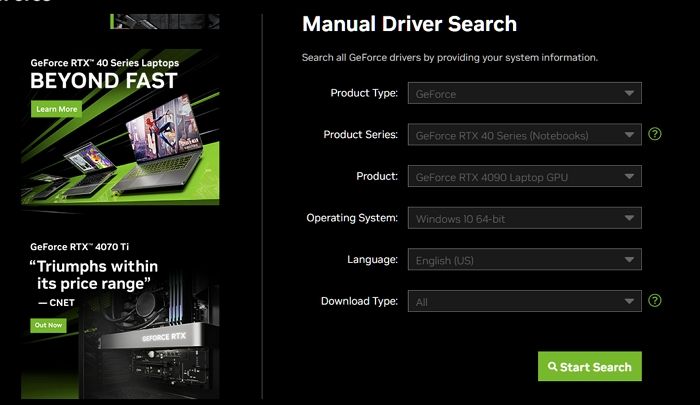The image size is (700, 405).
Task: Click the "BEYOND FAST" banner text
Action: tap(104, 81)
